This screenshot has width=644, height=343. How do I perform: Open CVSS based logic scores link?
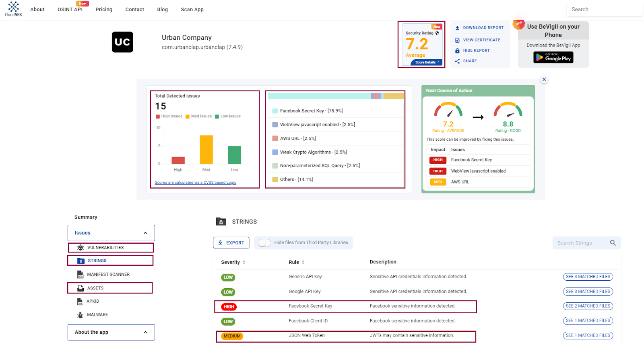point(195,183)
